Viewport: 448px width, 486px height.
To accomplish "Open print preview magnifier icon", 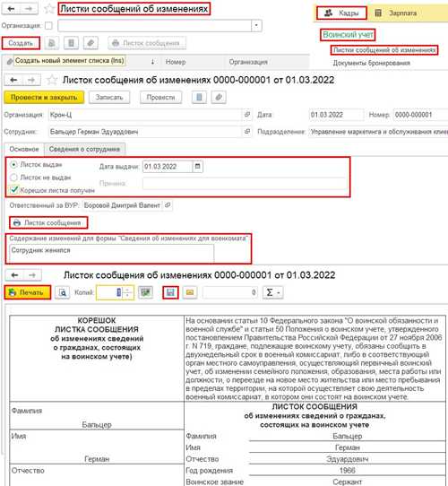I will [63, 292].
